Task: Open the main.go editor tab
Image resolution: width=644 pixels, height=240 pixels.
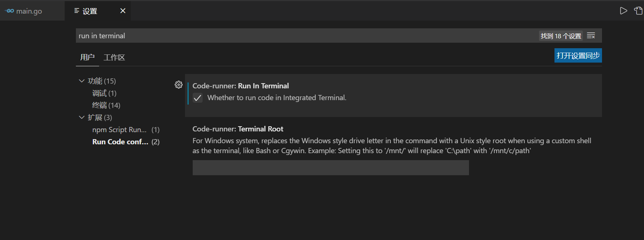Action: 28,11
